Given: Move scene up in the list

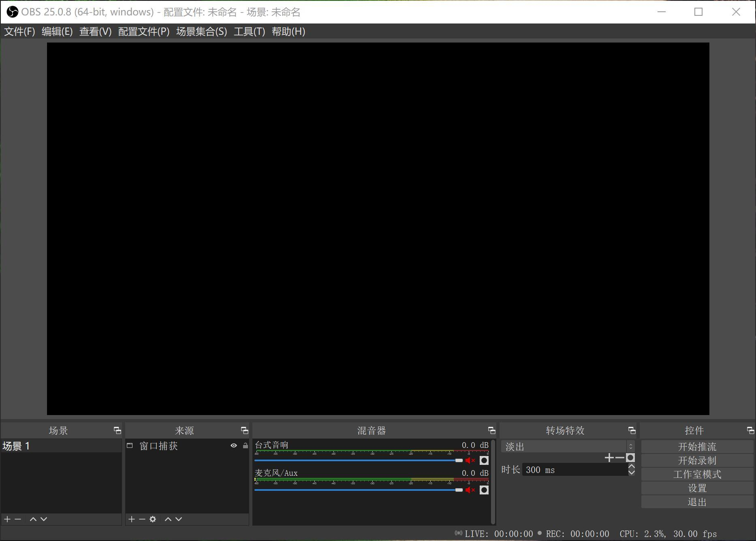Looking at the screenshot, I should 33,519.
